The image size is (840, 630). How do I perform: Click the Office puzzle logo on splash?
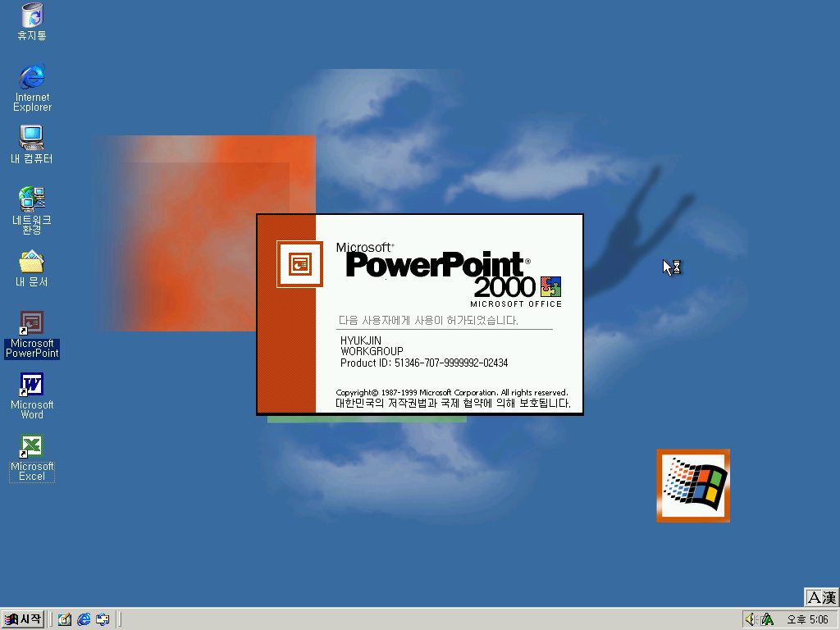(550, 286)
